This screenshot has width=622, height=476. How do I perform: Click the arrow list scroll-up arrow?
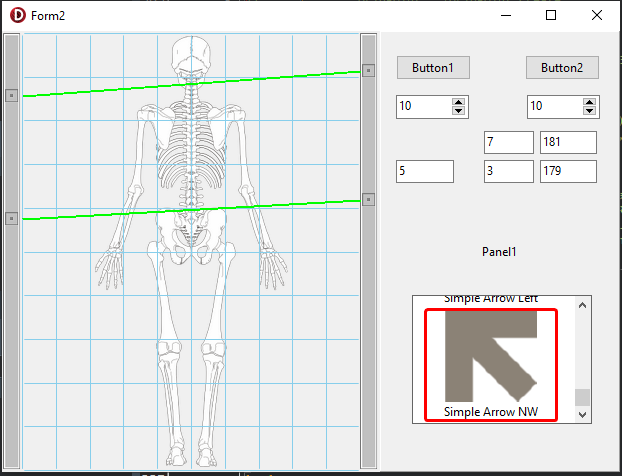[582, 305]
